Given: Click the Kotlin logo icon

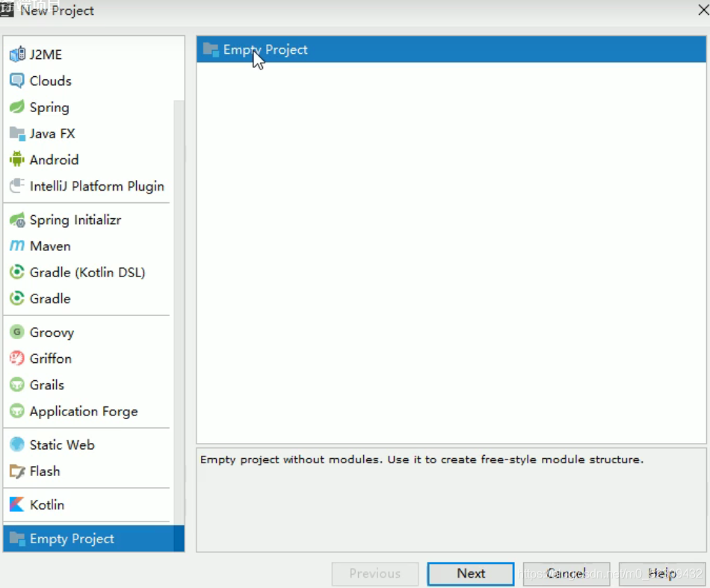Looking at the screenshot, I should [17, 505].
